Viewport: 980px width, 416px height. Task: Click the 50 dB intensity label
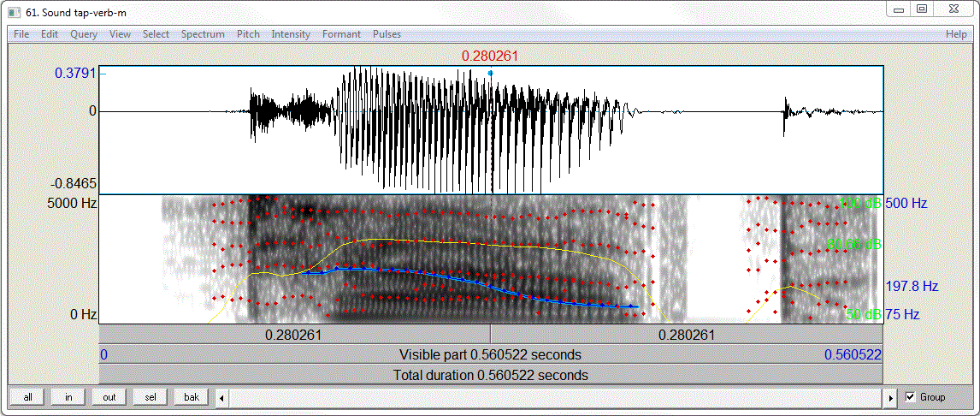tap(863, 315)
